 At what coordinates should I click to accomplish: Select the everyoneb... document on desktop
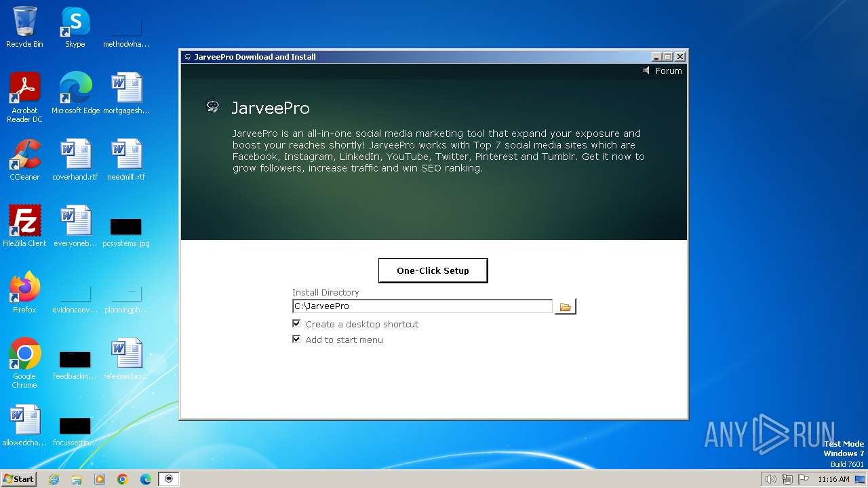pyautogui.click(x=75, y=226)
